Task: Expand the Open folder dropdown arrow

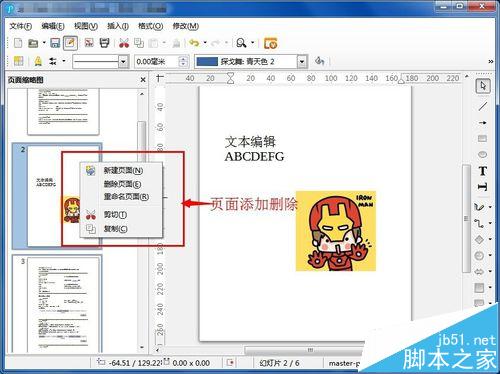Action: (x=44, y=43)
